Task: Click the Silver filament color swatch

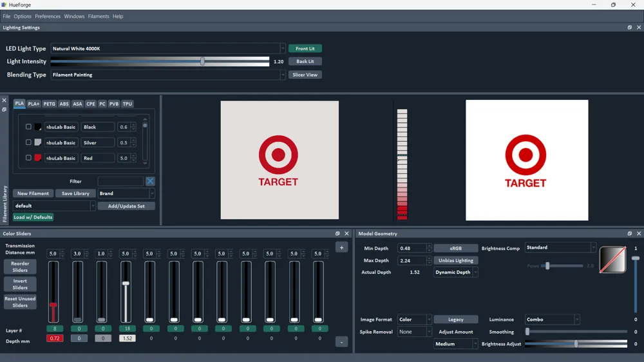Action: (x=38, y=142)
